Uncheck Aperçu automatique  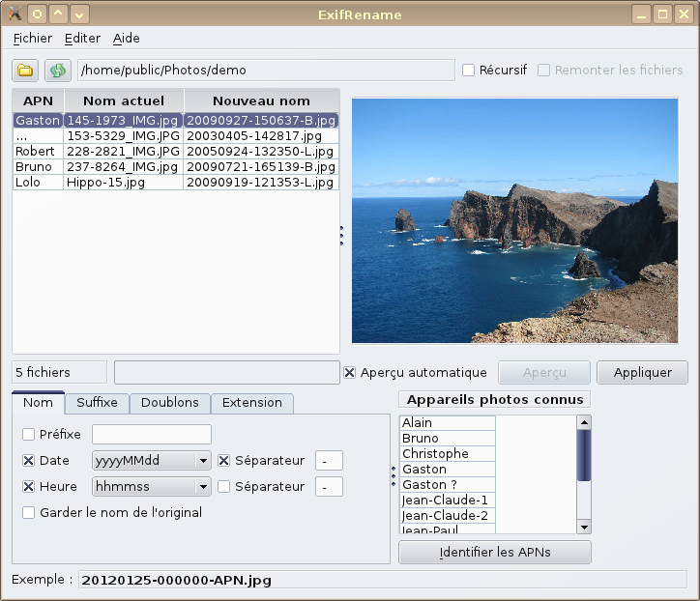349,372
